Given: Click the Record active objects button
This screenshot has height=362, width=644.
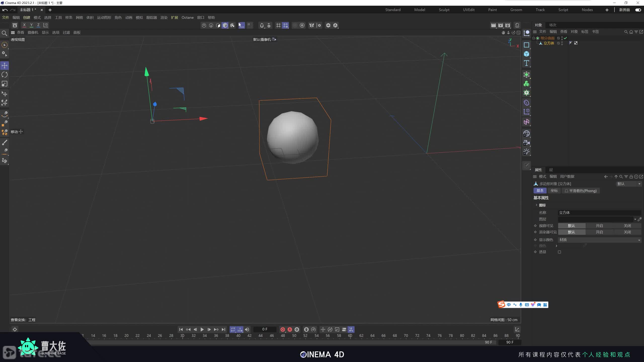Looking at the screenshot, I should pos(283,329).
